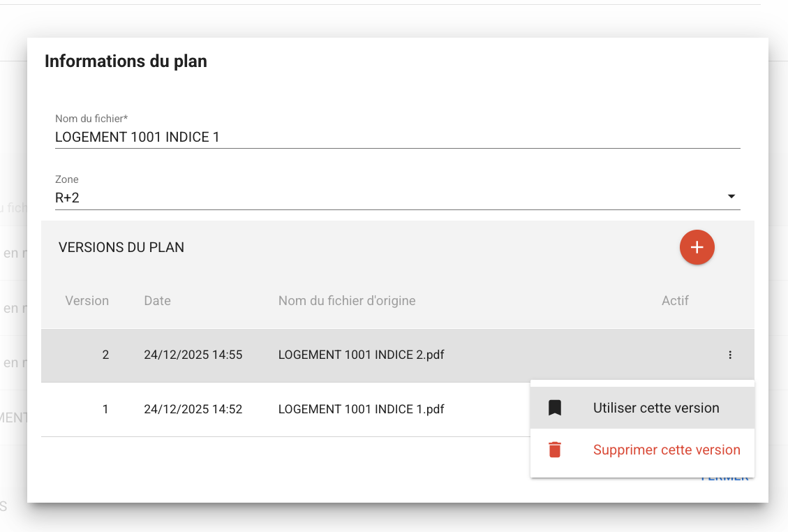Select file "LOGEMENT 1001 INDICE 1.pdf"
This screenshot has height=532, width=788.
tap(361, 409)
